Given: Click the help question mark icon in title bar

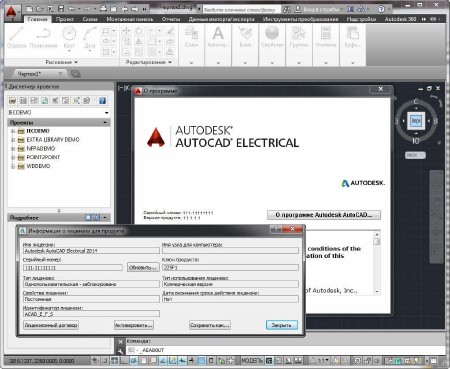Looking at the screenshot, I should click(x=381, y=9).
